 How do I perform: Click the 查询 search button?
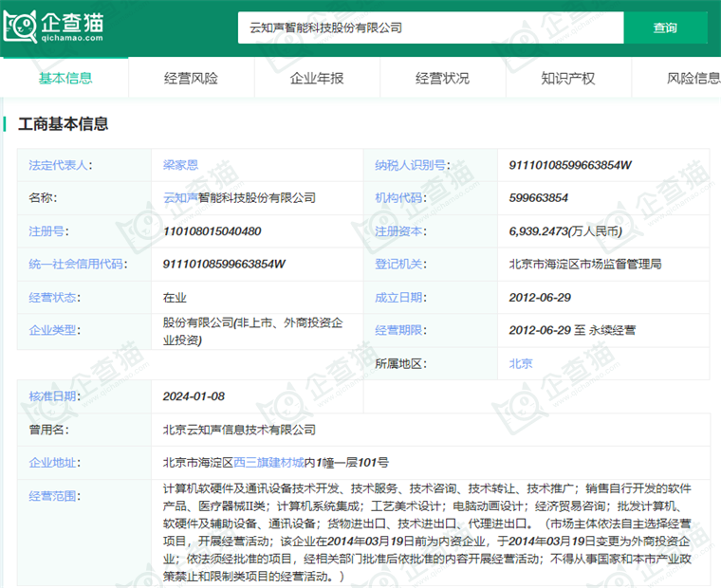(665, 28)
